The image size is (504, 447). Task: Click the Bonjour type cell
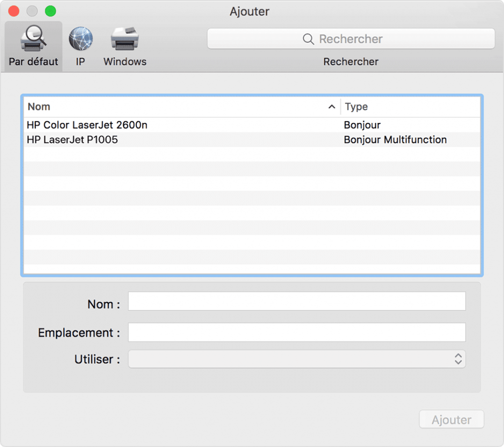[362, 125]
